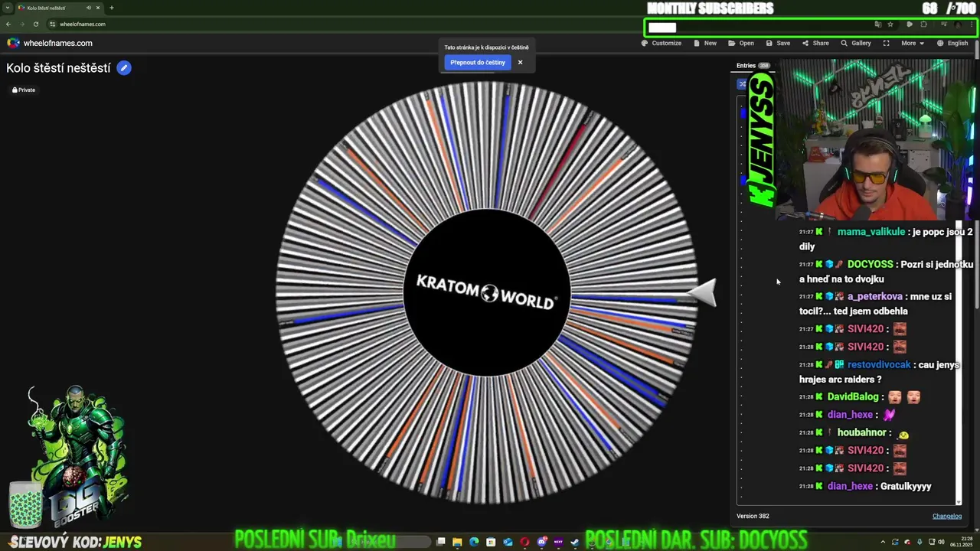Shuffle the entries with the shuffle button
980x551 pixels.
tap(742, 84)
